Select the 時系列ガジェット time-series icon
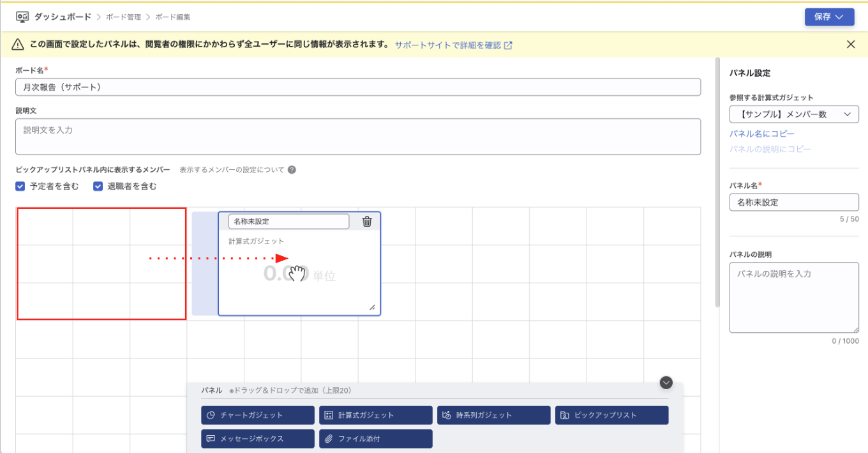The width and height of the screenshot is (868, 453). 446,415
